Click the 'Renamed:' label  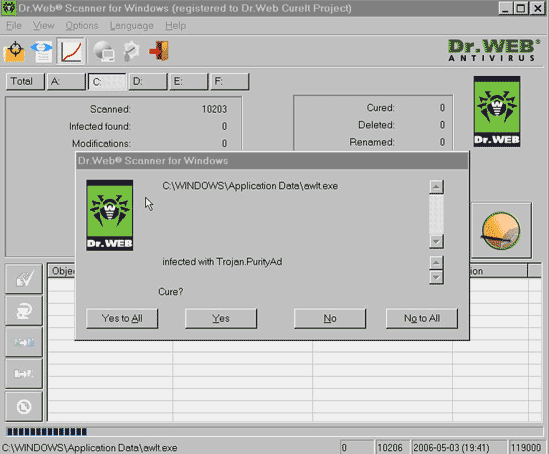(x=372, y=142)
